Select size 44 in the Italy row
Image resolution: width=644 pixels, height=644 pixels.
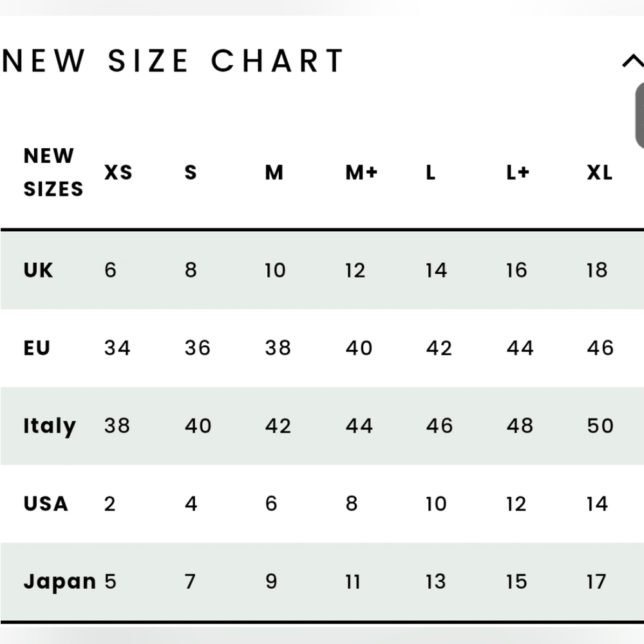click(x=359, y=426)
